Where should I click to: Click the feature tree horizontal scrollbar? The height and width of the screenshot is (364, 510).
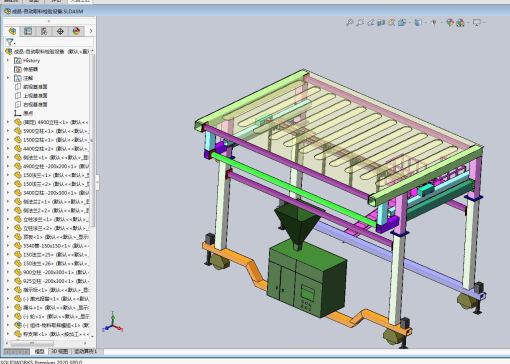click(47, 343)
